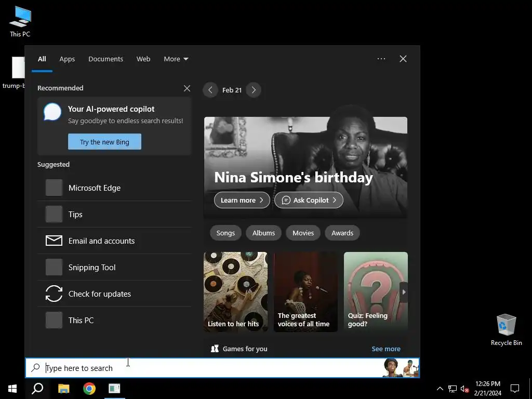This screenshot has height=399, width=532.
Task: Click the taskbar search magnifier icon
Action: click(x=37, y=389)
